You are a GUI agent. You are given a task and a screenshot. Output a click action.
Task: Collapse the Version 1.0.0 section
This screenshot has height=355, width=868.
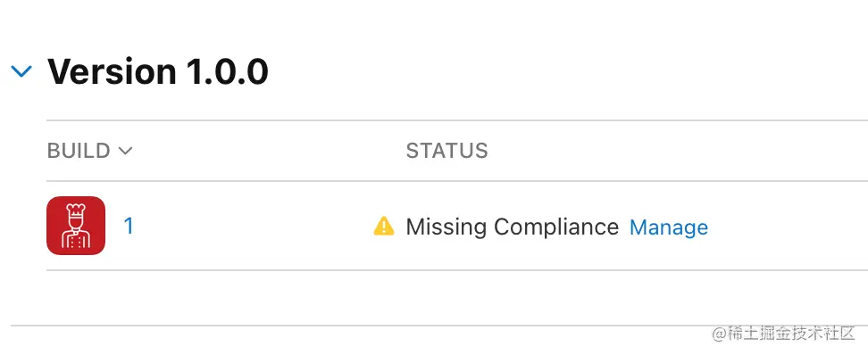21,70
